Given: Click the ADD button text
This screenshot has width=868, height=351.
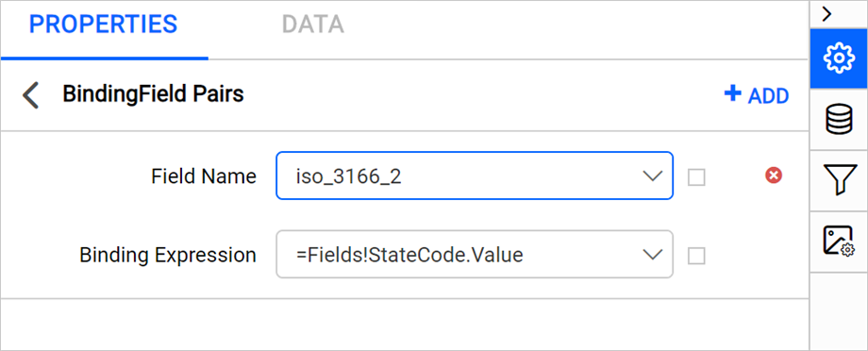Looking at the screenshot, I should point(768,96).
